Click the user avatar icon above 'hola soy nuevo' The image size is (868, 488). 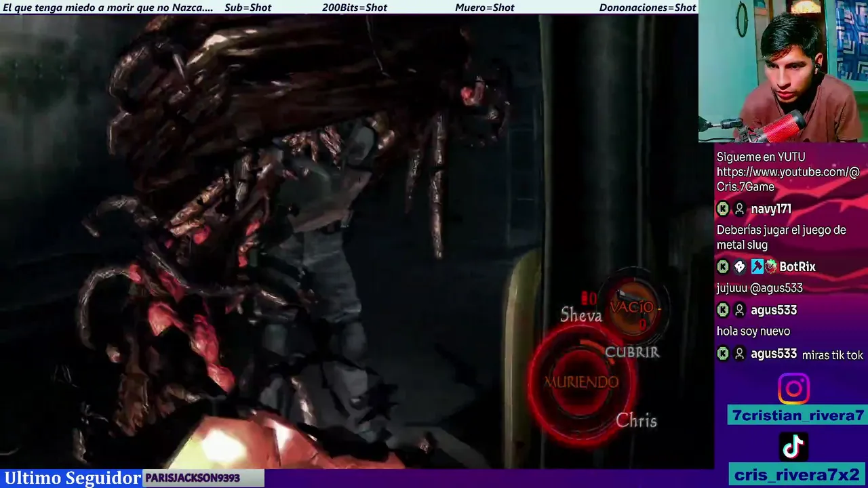point(740,310)
